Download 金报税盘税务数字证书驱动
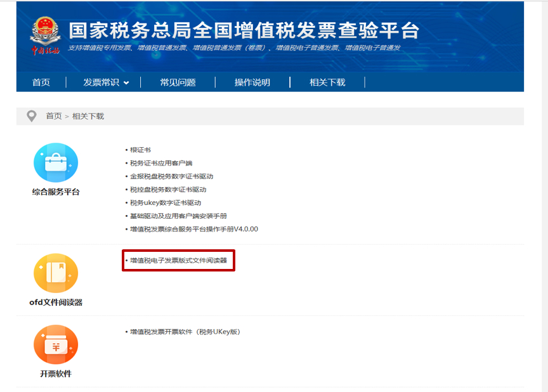Image resolution: width=548 pixels, height=392 pixels. pos(172,176)
